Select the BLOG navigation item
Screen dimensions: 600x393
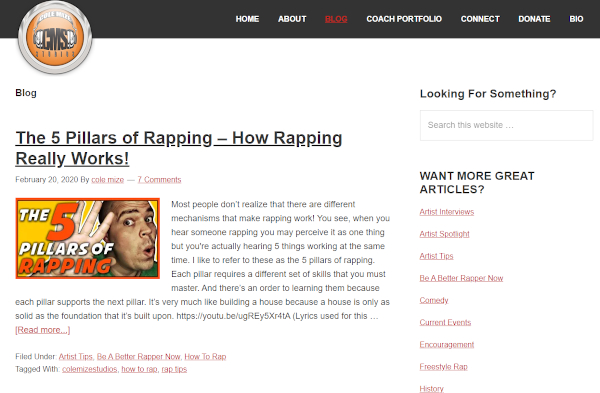[336, 19]
